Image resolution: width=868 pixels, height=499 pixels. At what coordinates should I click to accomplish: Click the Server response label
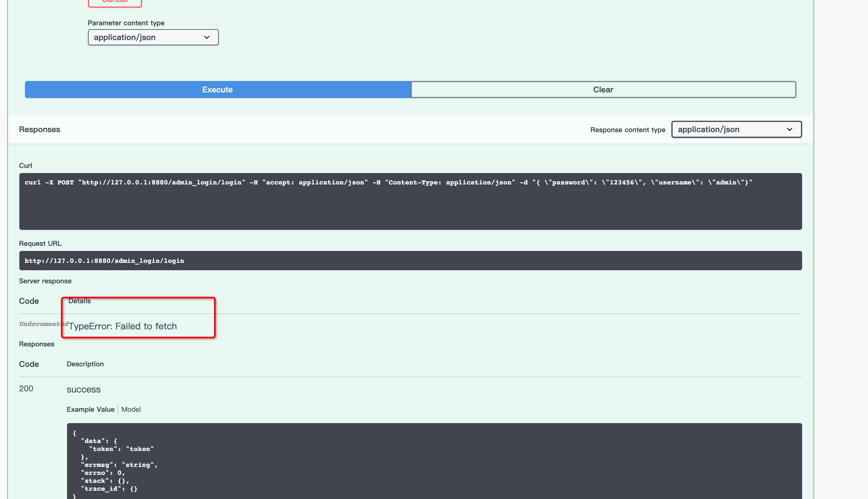(45, 281)
